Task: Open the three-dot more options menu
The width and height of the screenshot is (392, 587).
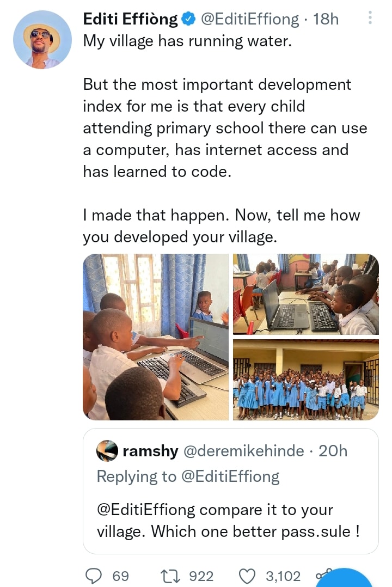Action: click(x=370, y=19)
